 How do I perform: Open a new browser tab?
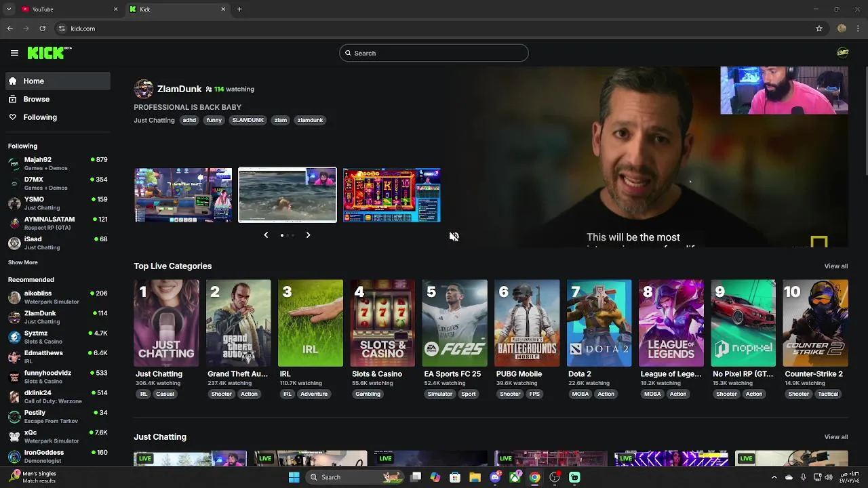[239, 9]
